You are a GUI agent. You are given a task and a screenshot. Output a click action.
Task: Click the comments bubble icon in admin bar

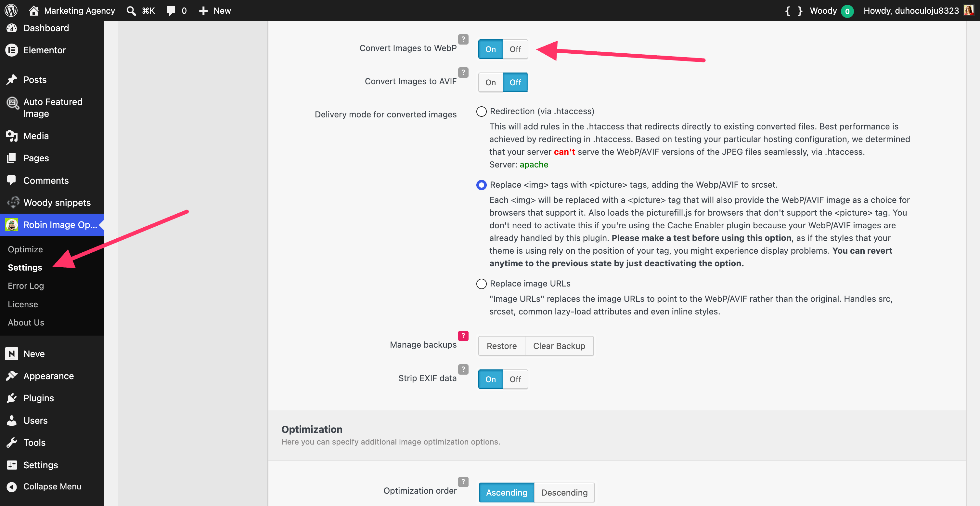coord(171,11)
